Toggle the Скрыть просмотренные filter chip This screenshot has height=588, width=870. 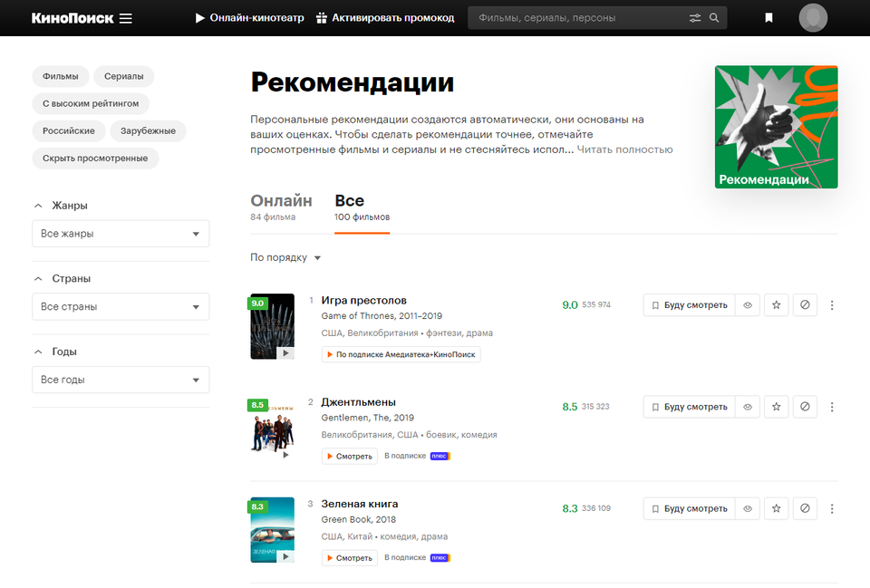click(x=95, y=158)
